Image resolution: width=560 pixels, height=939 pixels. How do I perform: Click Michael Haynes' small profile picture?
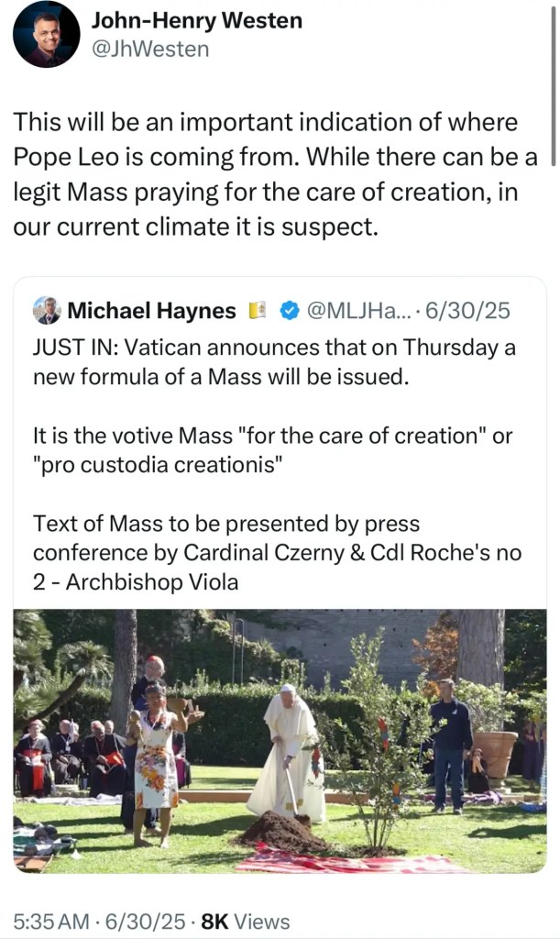[47, 312]
